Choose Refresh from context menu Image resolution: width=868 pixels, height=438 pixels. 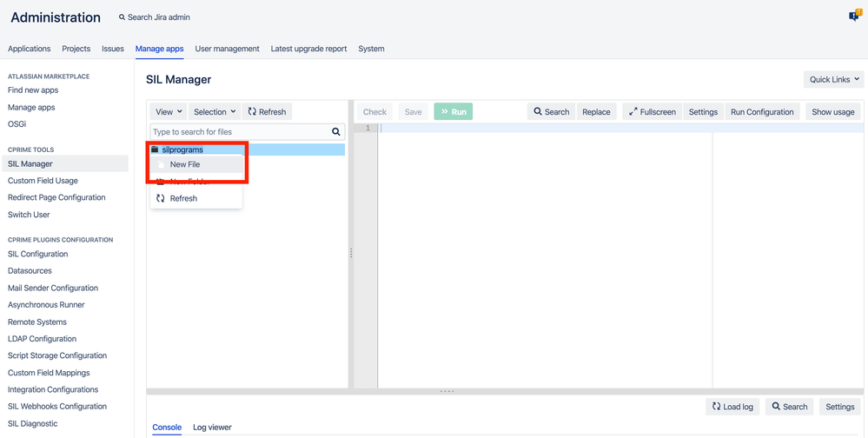pos(196,198)
